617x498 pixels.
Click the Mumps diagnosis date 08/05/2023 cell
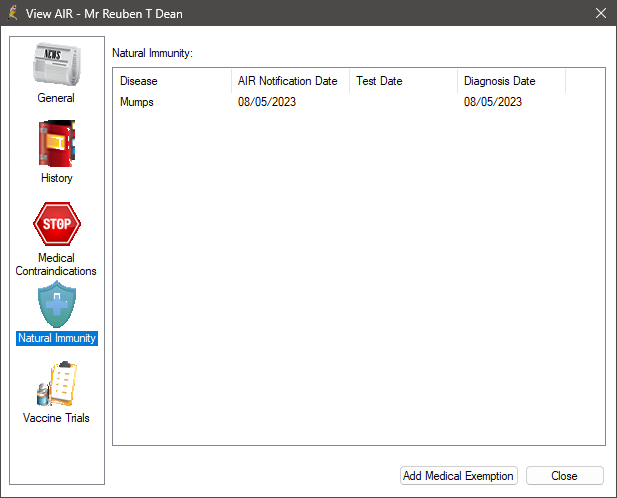(x=493, y=101)
